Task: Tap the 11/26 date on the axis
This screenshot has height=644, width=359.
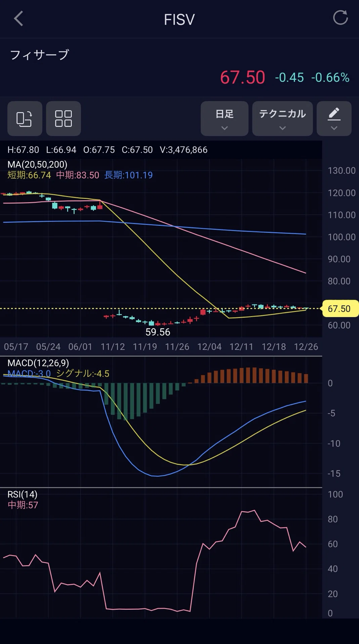Action: pos(177,347)
